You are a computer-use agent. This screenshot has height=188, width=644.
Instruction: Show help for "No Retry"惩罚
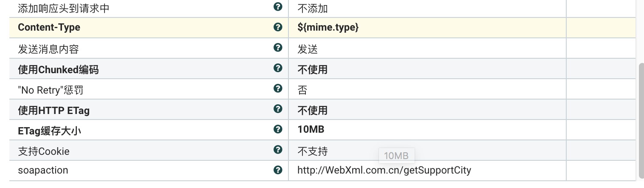(278, 88)
